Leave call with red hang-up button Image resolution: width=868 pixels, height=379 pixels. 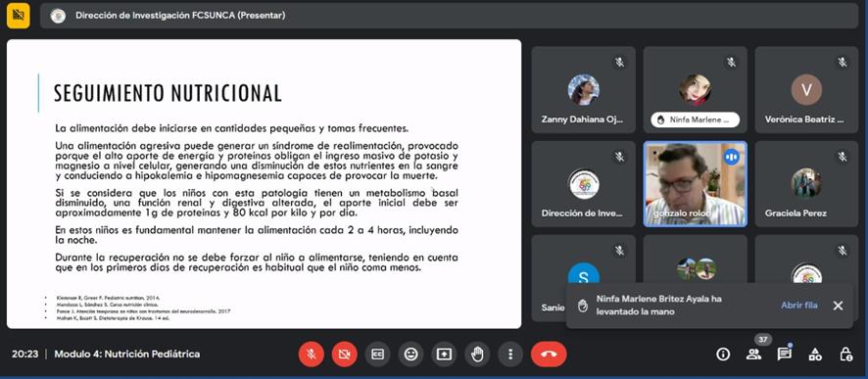point(549,355)
